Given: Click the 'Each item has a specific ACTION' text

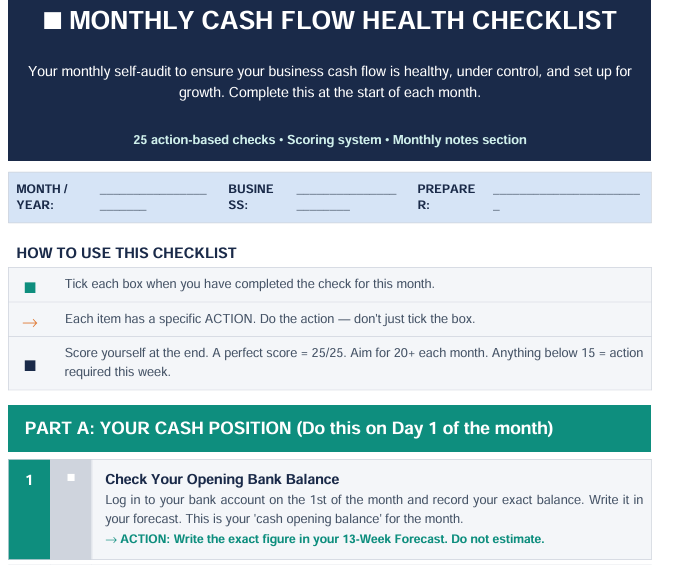Looking at the screenshot, I should tap(269, 319).
